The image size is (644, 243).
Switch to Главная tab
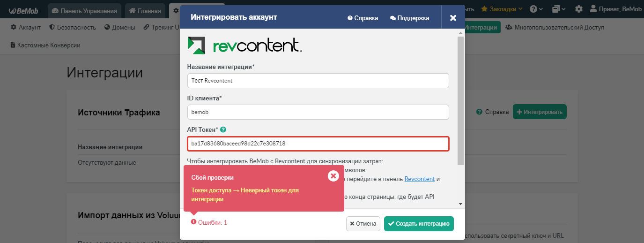pos(145,10)
